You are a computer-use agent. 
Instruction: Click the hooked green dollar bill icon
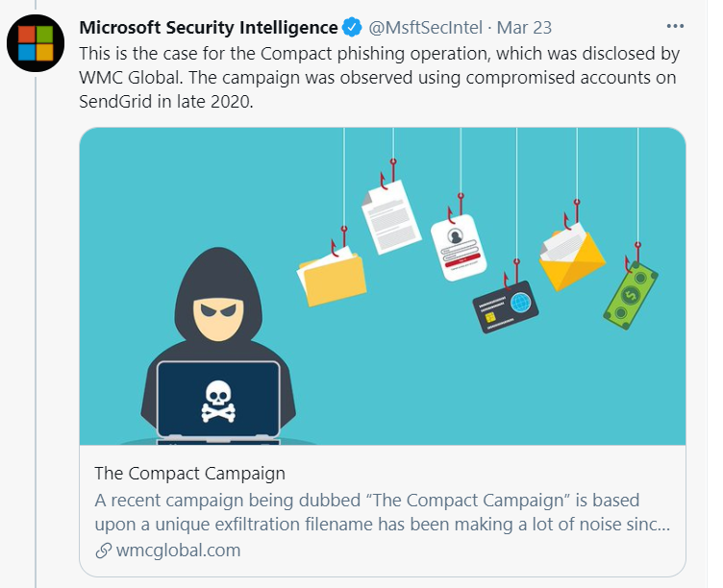(631, 293)
